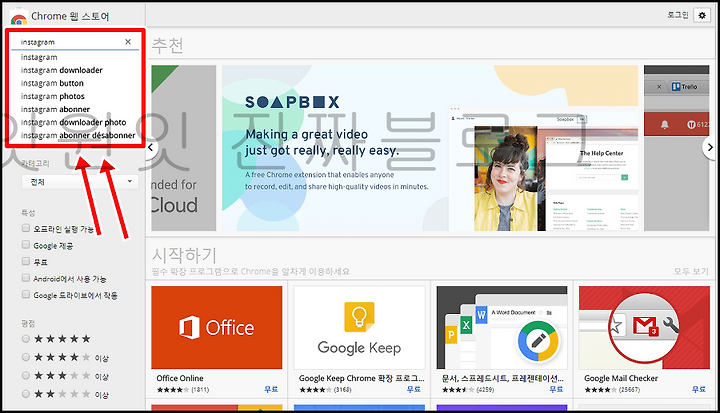The height and width of the screenshot is (413, 720).
Task: Select suggestion "instagram abonner"
Action: (x=55, y=109)
